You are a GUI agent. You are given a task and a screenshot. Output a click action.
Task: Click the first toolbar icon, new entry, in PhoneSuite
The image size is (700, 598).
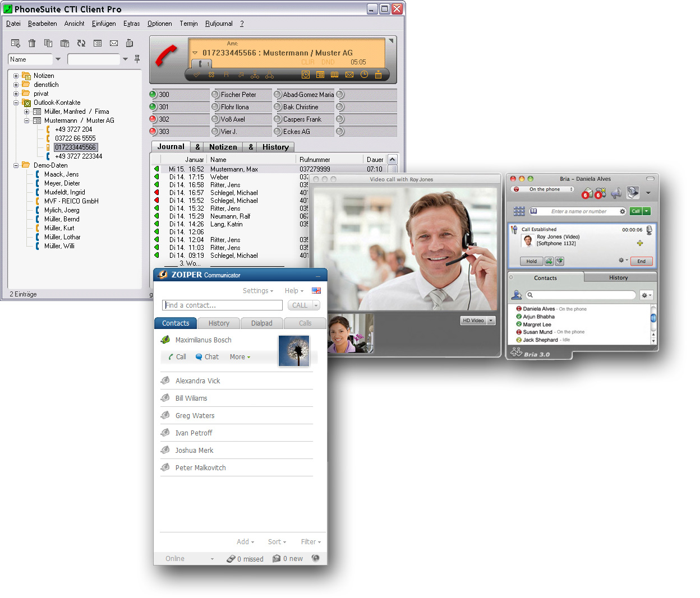point(16,43)
